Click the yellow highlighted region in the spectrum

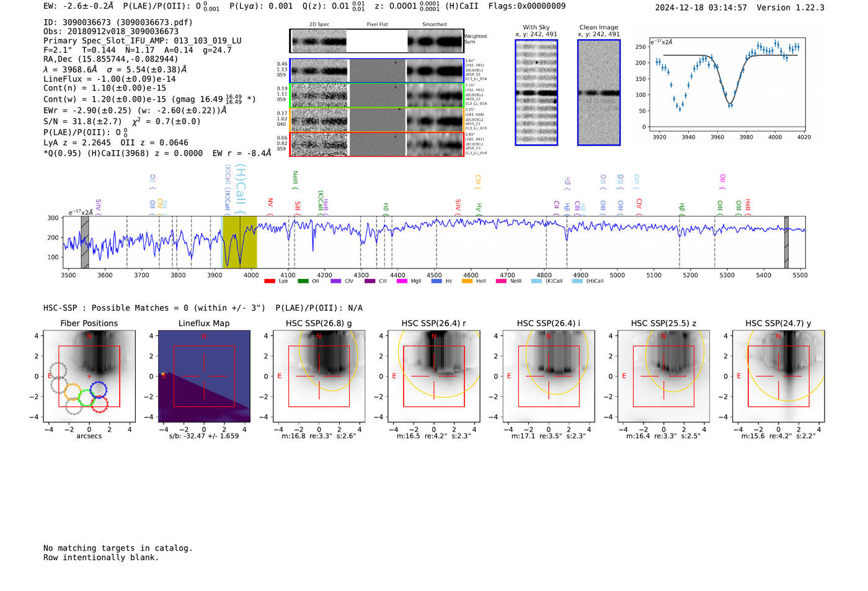tap(239, 242)
